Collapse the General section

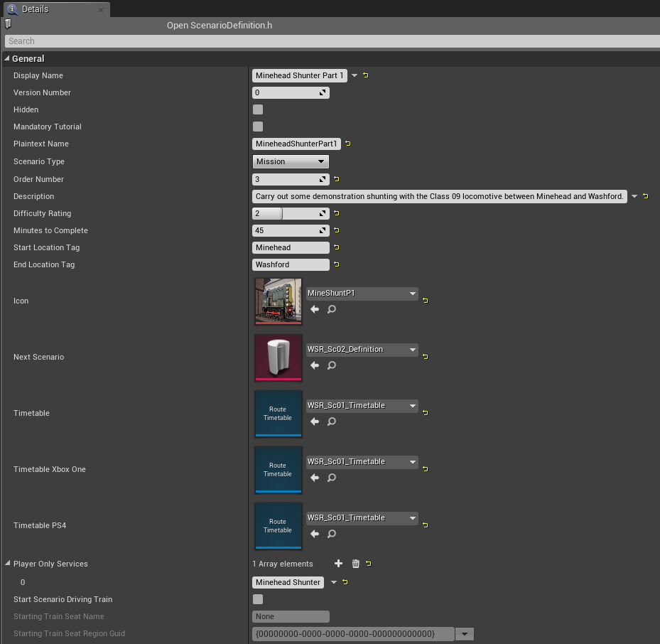click(6, 58)
